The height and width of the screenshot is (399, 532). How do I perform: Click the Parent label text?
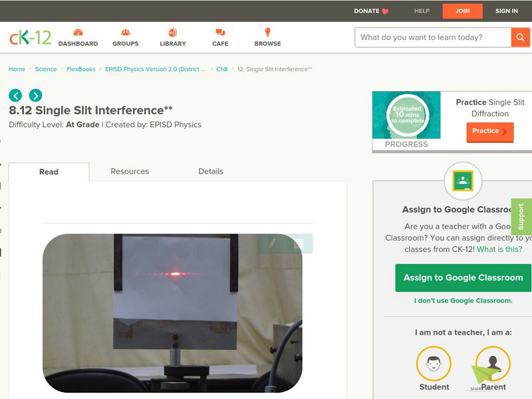[493, 387]
